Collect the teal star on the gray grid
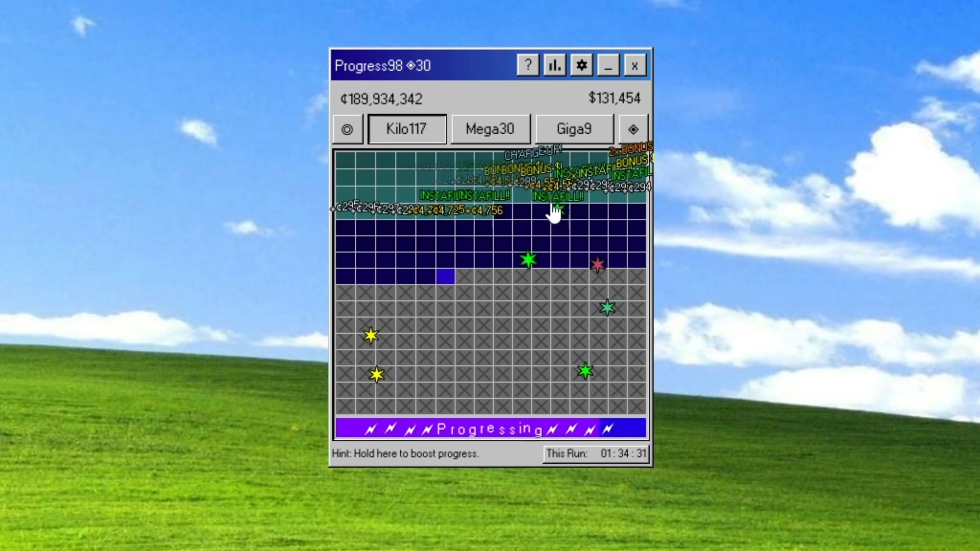Screen dimensions: 980x551 607,308
